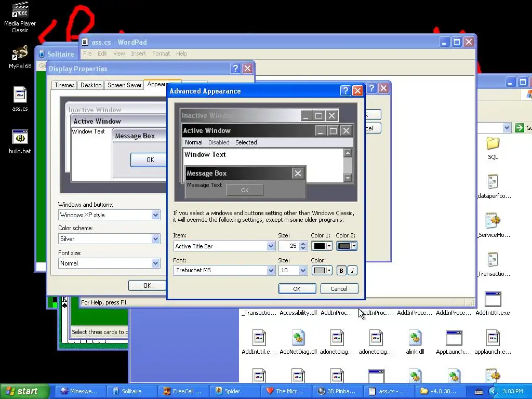Open WordPad Insert menu
532x399 pixels.
(138, 54)
